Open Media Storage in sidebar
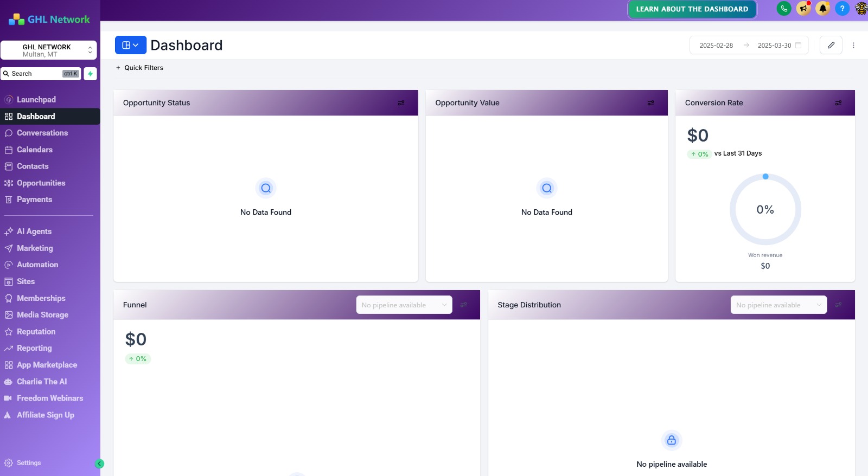 tap(50, 315)
